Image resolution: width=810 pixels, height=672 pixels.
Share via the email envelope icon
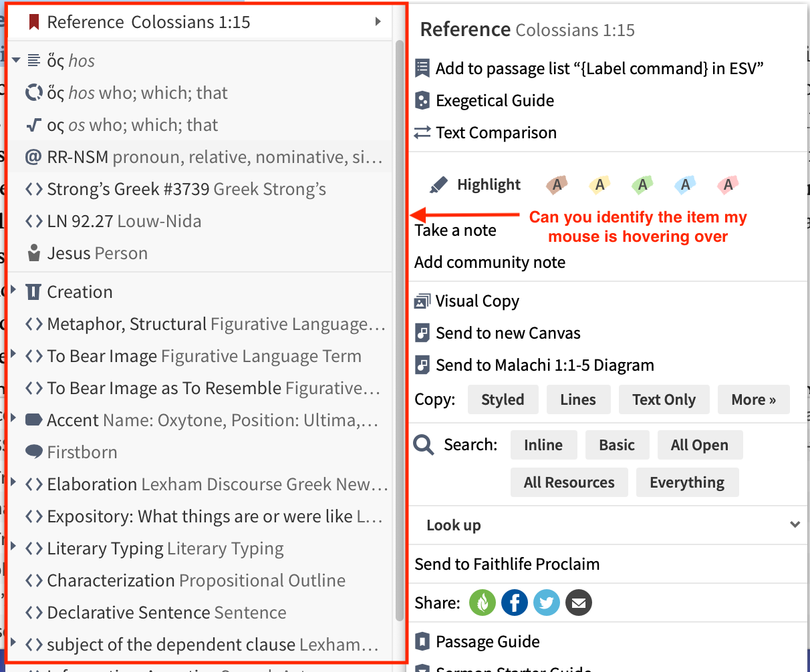coord(579,603)
